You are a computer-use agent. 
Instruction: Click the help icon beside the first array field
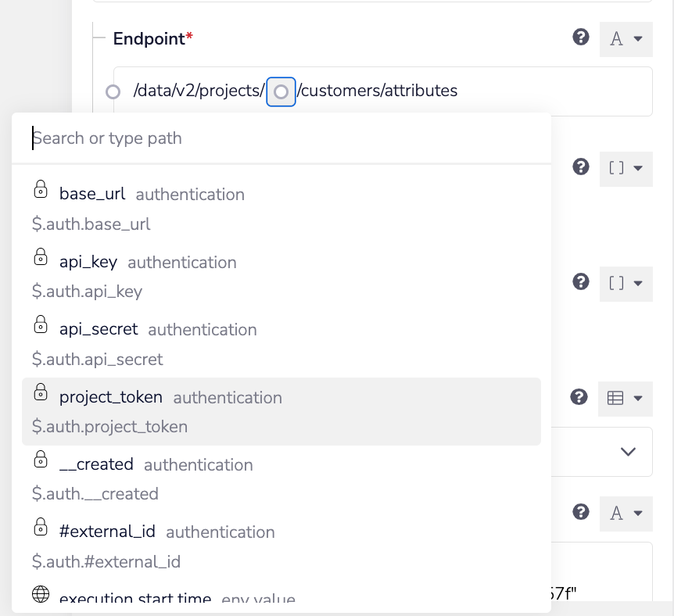(580, 167)
